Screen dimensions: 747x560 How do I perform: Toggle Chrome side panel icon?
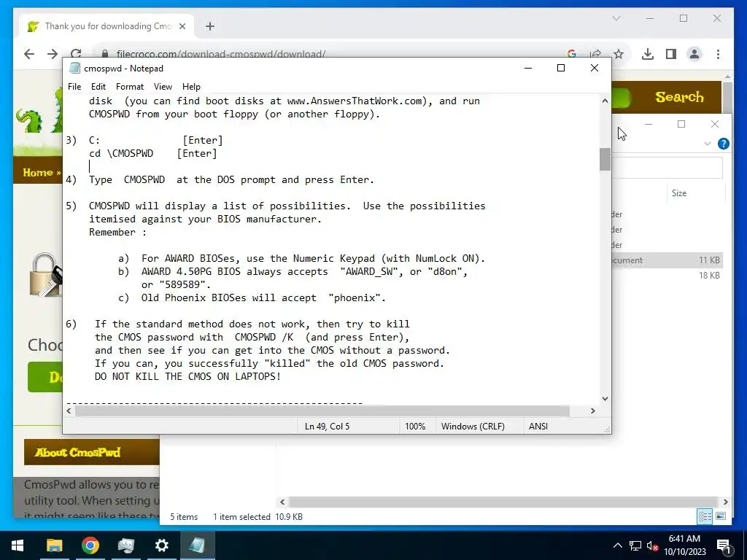point(671,54)
